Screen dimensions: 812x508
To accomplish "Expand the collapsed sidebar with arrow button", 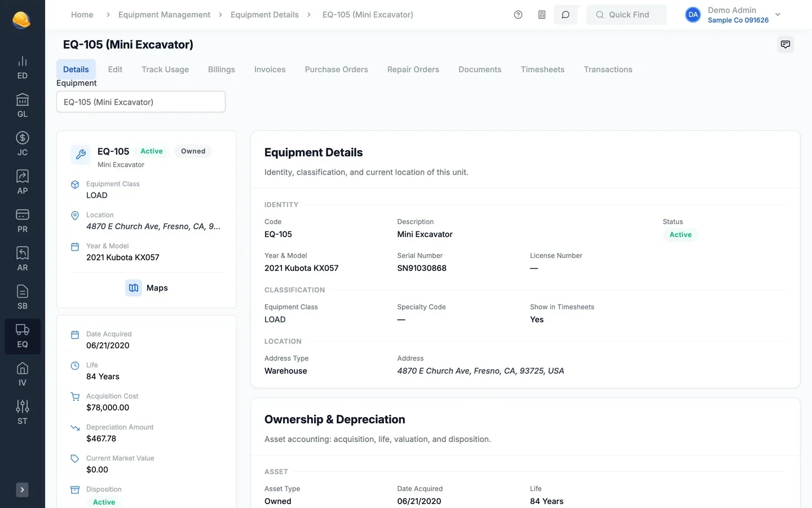I will coord(23,490).
